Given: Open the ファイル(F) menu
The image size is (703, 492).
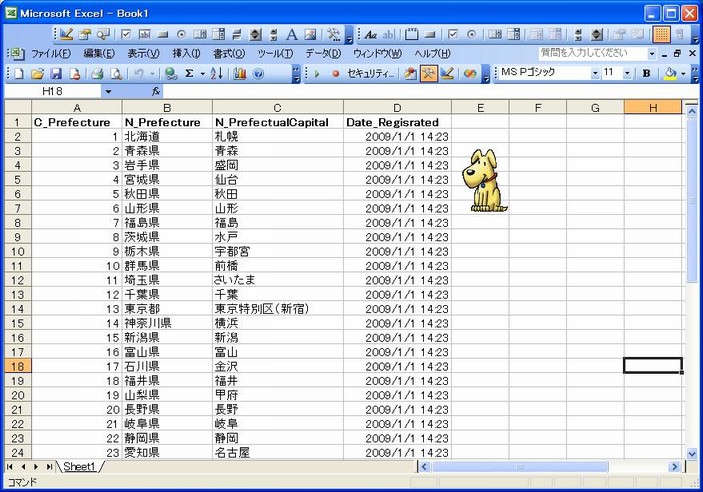Looking at the screenshot, I should [51, 53].
